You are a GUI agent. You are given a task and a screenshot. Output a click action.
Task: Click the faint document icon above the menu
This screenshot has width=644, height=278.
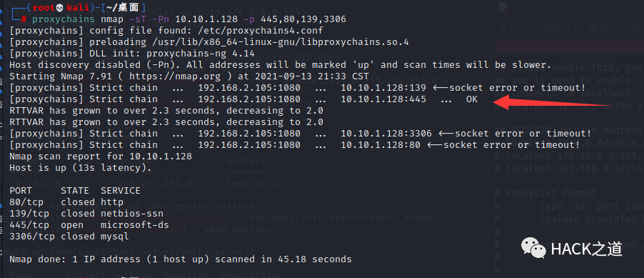pyautogui.click(x=504, y=7)
